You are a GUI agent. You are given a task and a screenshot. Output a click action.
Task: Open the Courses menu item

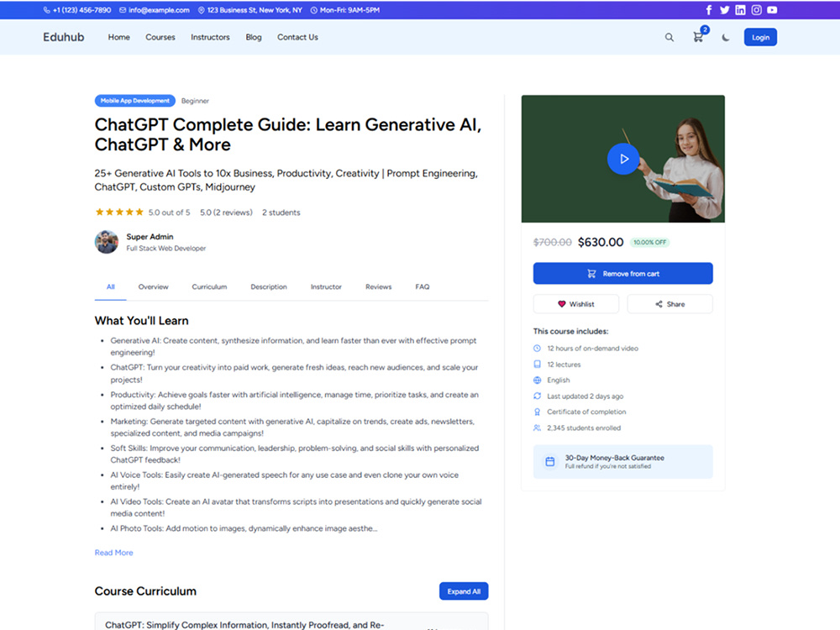click(x=160, y=37)
